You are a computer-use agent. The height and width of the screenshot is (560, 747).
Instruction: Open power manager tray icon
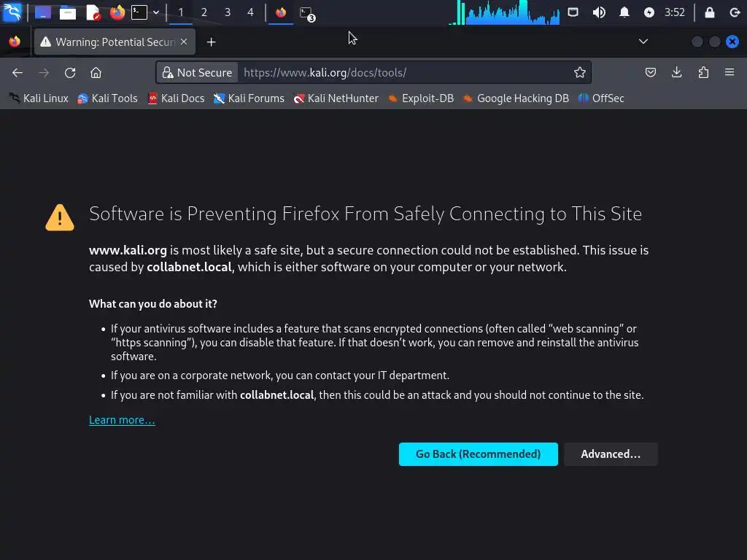pyautogui.click(x=649, y=12)
